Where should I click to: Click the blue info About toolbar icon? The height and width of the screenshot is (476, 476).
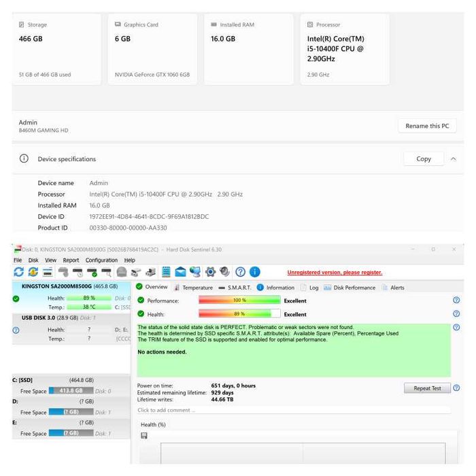(255, 272)
